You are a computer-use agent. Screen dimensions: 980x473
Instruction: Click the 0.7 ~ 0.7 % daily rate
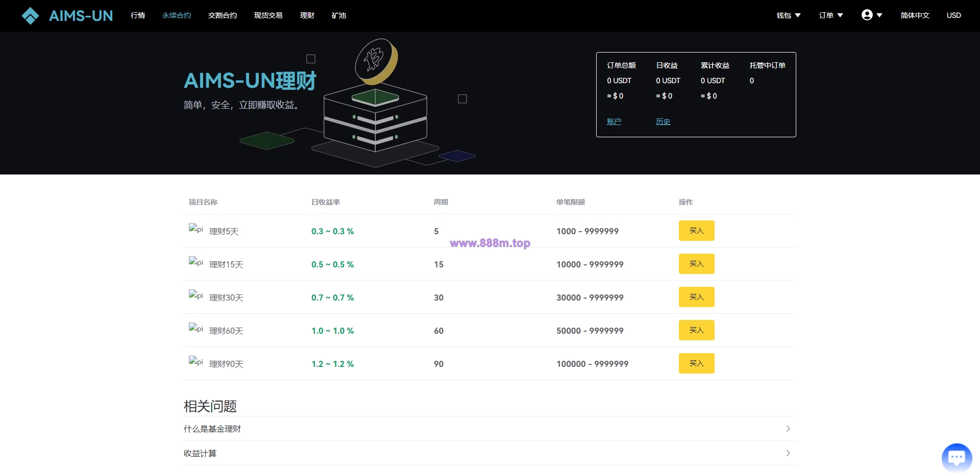[332, 297]
